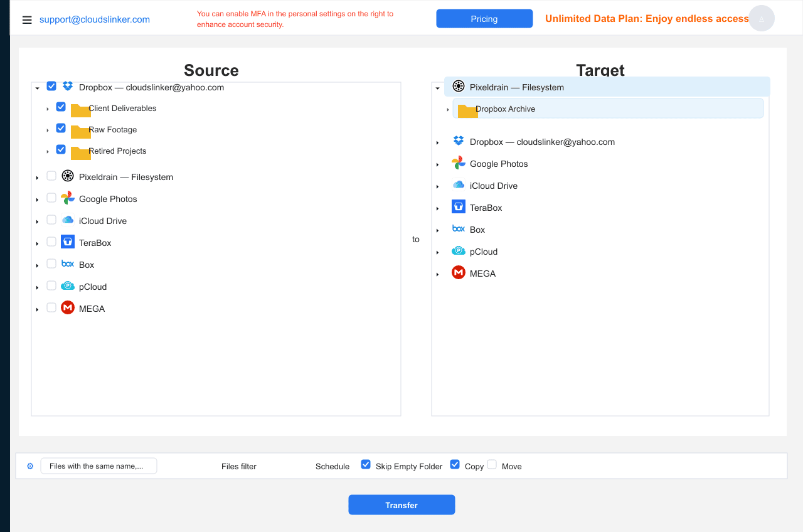Click the user avatar icon
Viewport: 803px width, 532px height.
[x=762, y=19]
